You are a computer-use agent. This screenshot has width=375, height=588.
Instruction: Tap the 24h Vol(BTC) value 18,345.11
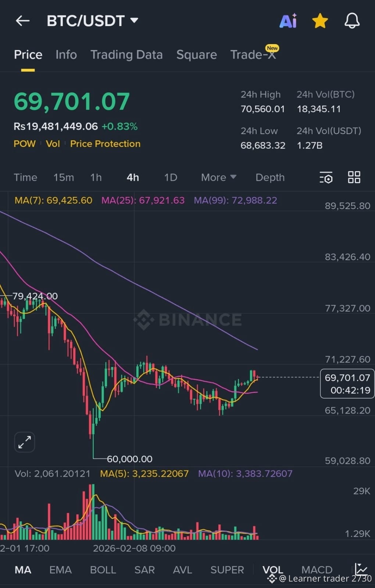tap(319, 109)
